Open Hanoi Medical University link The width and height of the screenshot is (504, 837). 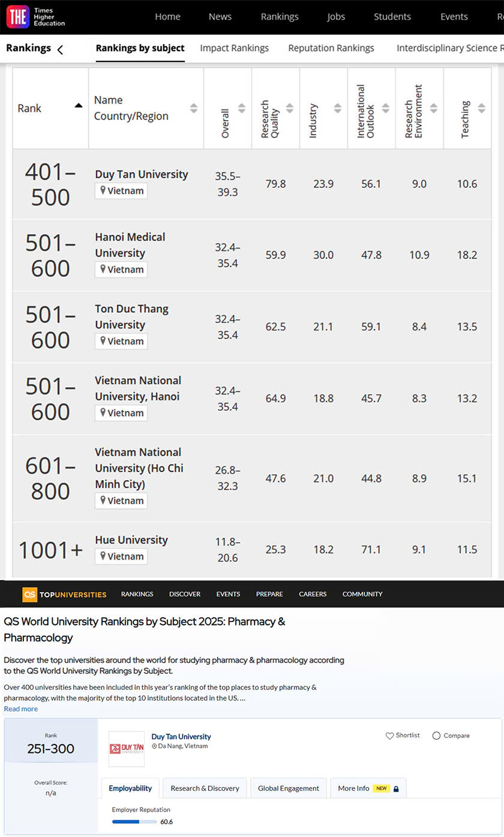(x=130, y=245)
